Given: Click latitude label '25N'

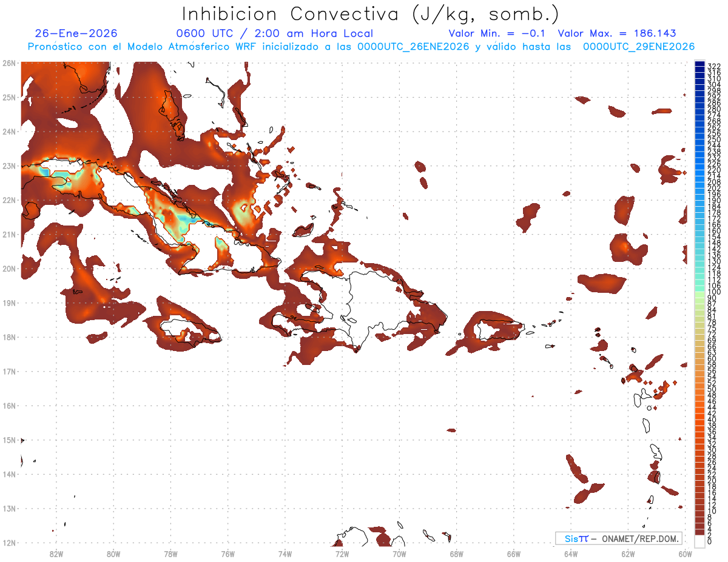Looking at the screenshot, I should tap(9, 97).
